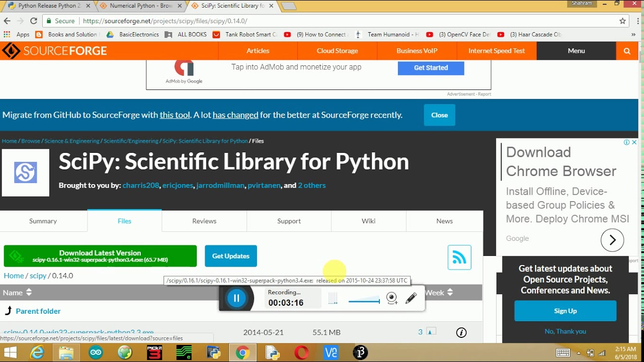Click the recorder volume level slider
Screen dimensions: 644x362
coord(364,301)
